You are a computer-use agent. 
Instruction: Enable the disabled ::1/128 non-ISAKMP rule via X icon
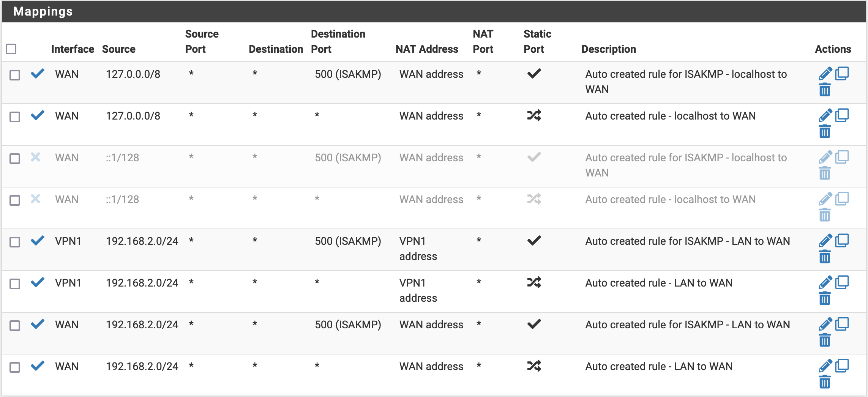pyautogui.click(x=36, y=199)
